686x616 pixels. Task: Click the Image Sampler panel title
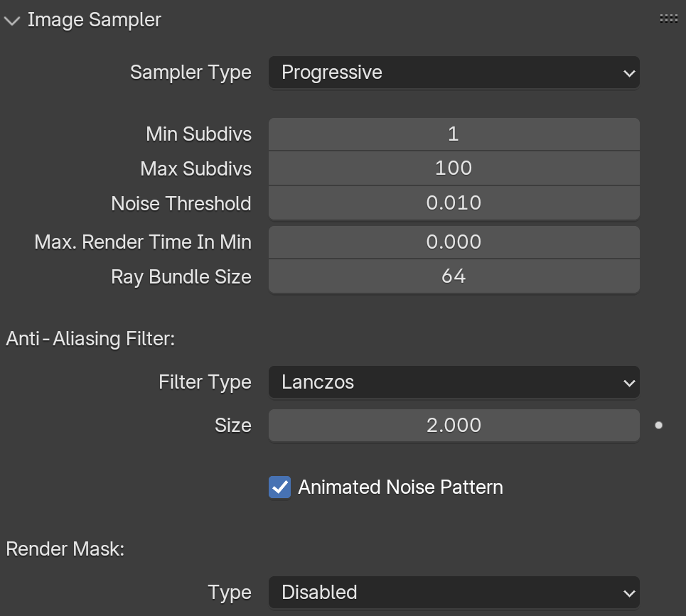pos(95,20)
